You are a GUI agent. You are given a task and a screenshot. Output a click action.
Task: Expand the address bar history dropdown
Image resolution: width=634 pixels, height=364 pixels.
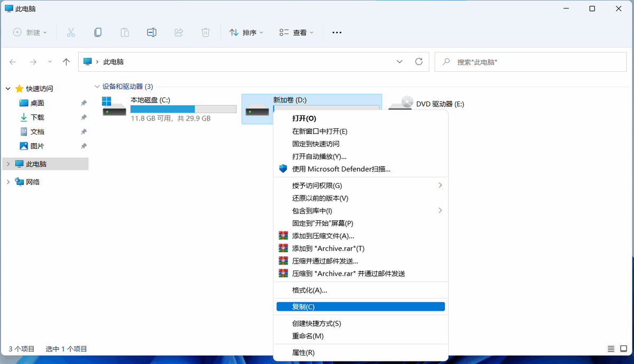click(400, 62)
